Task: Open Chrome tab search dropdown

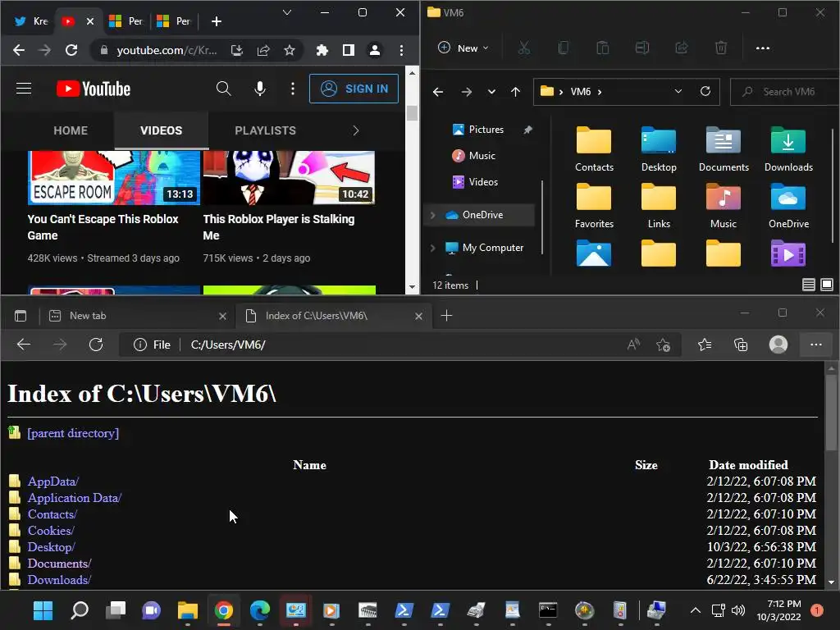Action: [287, 12]
